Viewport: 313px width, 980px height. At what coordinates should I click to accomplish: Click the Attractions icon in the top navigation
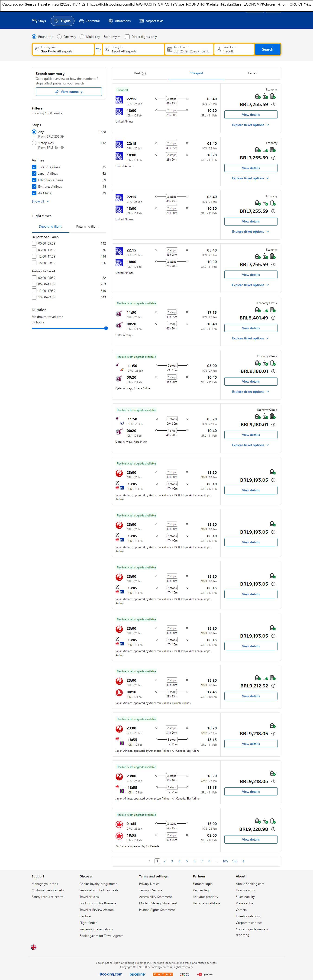(x=111, y=21)
